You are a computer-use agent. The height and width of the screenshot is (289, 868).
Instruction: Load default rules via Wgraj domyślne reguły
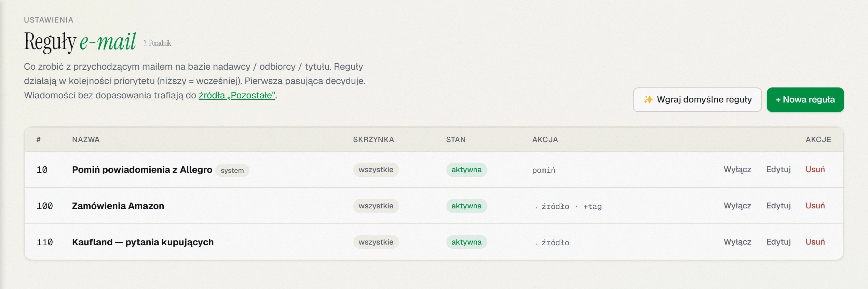(697, 99)
